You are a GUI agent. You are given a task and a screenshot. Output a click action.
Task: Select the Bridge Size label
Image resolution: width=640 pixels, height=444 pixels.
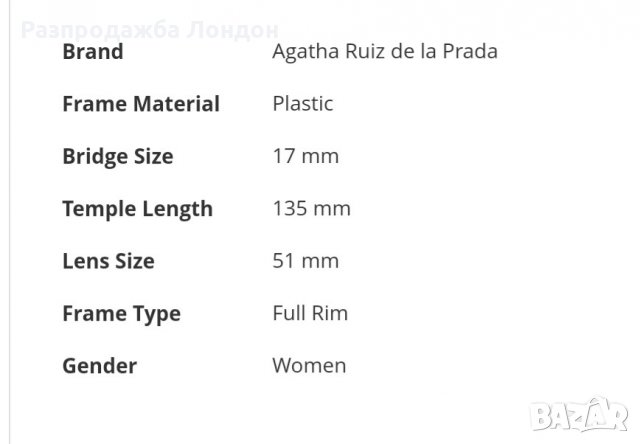(x=118, y=156)
